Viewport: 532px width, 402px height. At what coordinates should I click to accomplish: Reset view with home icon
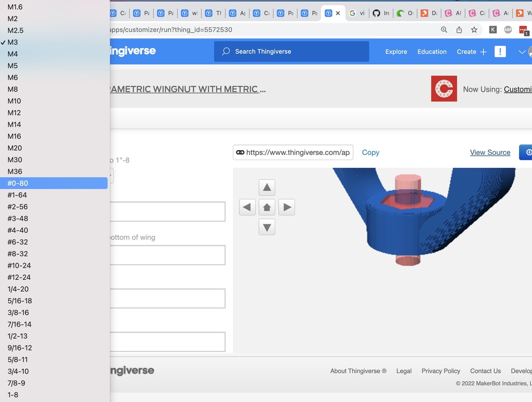pos(267,207)
